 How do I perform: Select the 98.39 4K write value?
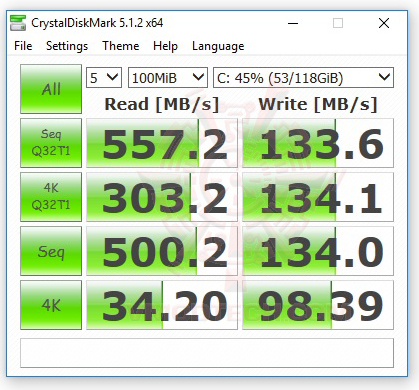point(318,305)
